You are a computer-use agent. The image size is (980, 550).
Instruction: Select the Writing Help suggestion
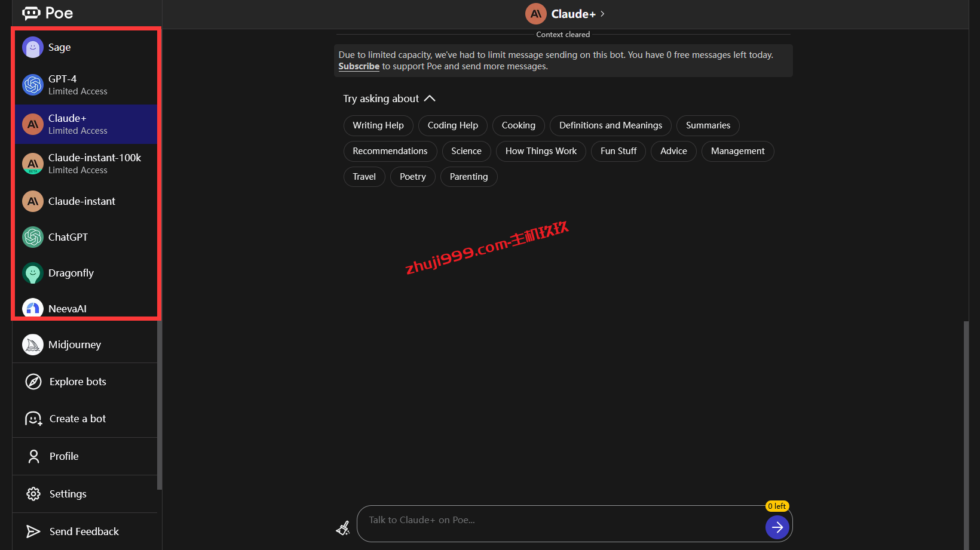(378, 125)
